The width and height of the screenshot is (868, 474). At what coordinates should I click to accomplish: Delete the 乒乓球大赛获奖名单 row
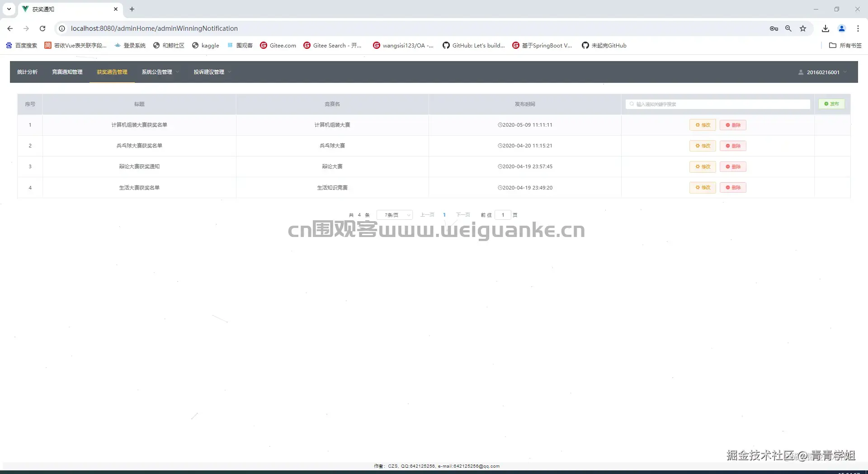point(733,146)
